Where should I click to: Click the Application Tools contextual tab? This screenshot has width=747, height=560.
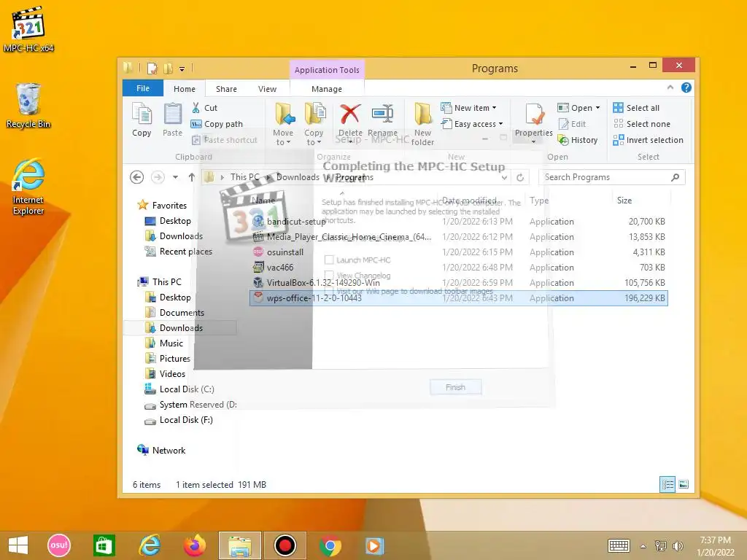click(327, 69)
